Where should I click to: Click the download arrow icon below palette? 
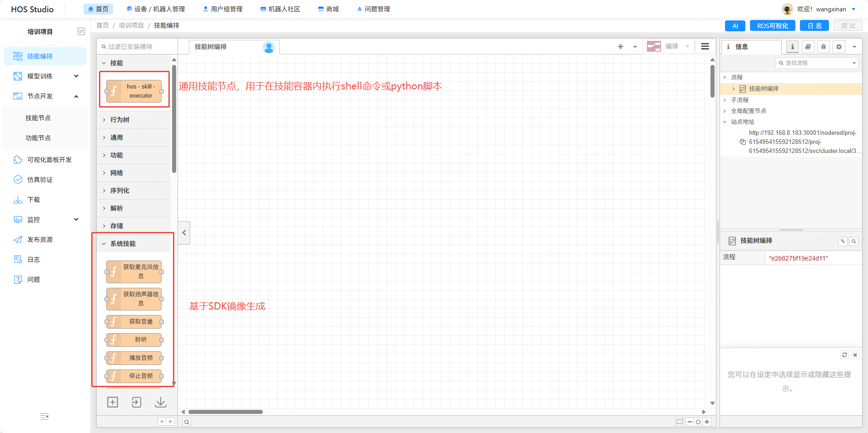[x=161, y=402]
